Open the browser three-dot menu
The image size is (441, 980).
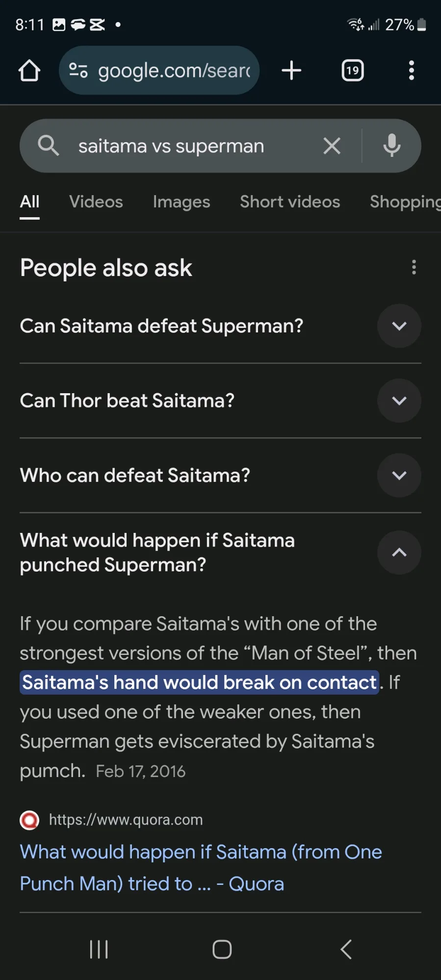pyautogui.click(x=412, y=71)
